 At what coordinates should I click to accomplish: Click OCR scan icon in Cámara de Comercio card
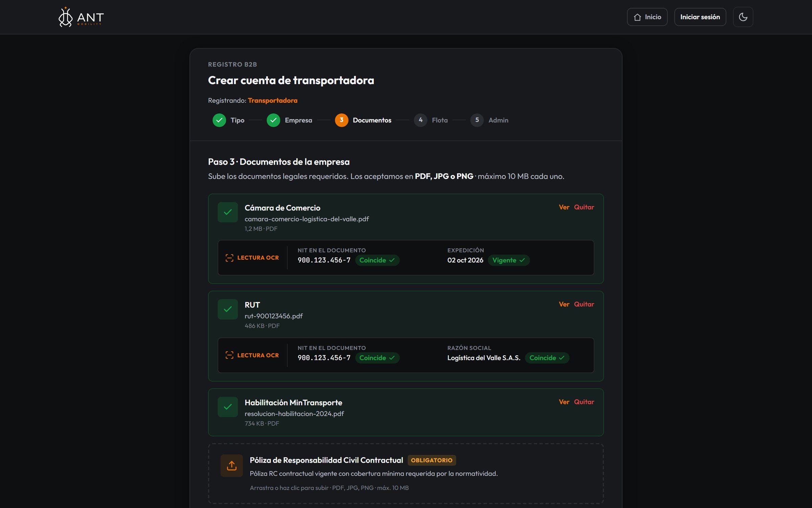point(229,258)
